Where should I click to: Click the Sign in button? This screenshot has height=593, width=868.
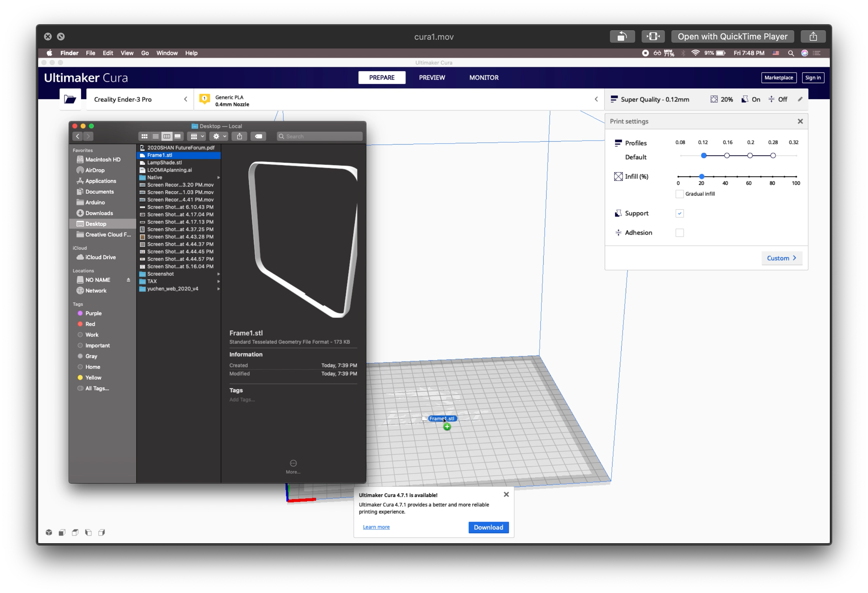click(813, 78)
